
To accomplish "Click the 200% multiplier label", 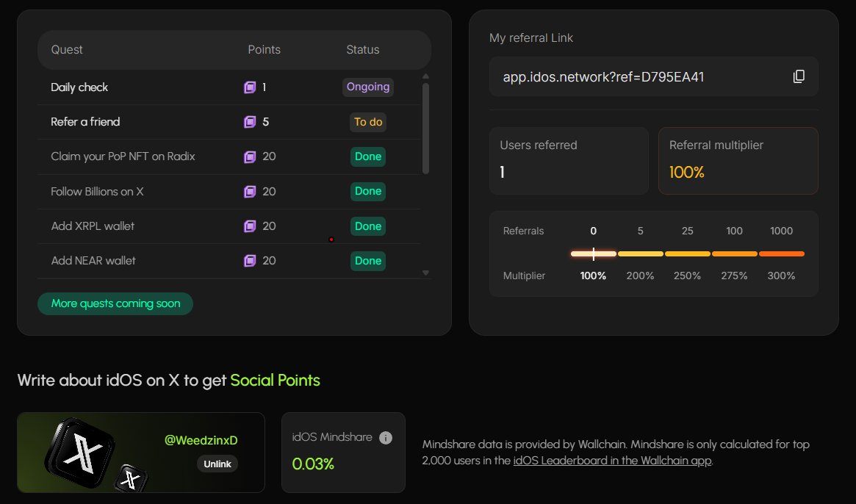I will [641, 276].
